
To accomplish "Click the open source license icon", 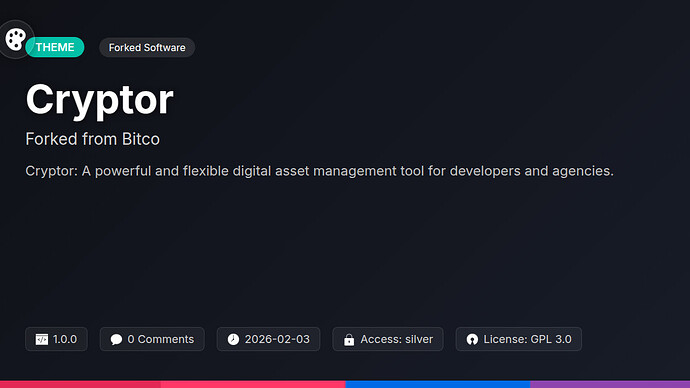I will point(472,339).
